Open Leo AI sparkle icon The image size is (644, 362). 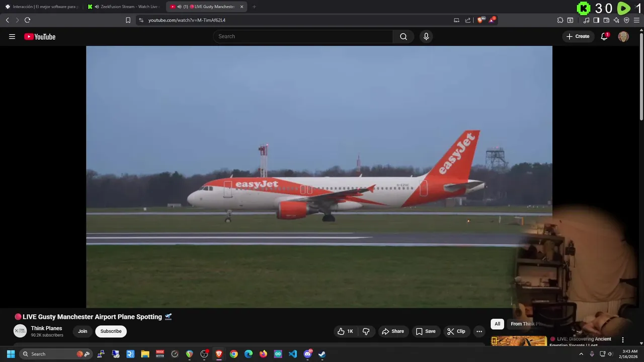(x=616, y=20)
